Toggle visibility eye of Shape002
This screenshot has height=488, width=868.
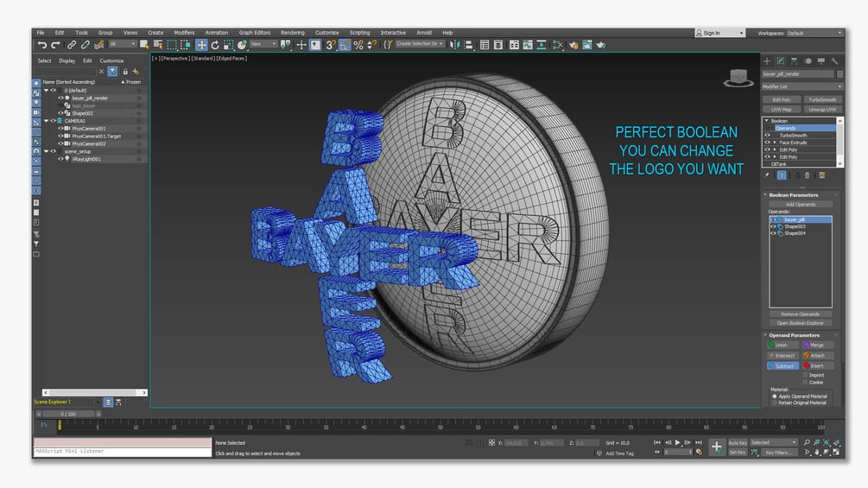click(61, 113)
